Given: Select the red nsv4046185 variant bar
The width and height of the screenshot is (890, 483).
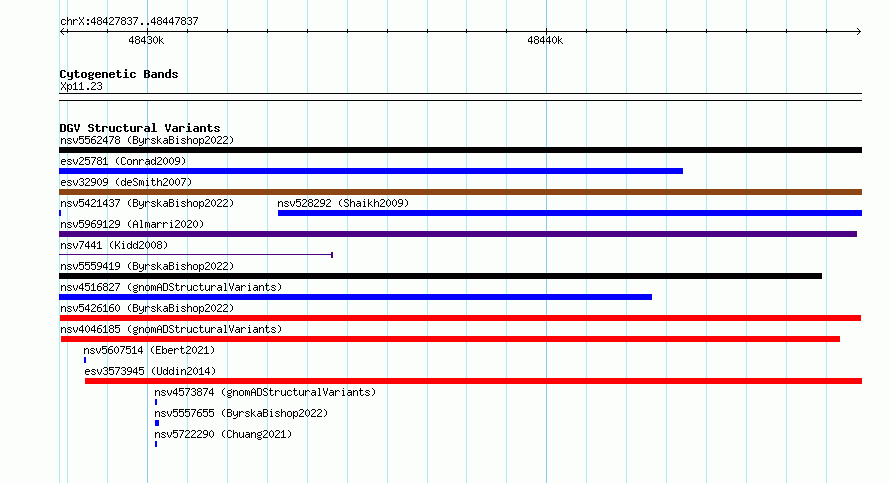Looking at the screenshot, I should point(450,339).
